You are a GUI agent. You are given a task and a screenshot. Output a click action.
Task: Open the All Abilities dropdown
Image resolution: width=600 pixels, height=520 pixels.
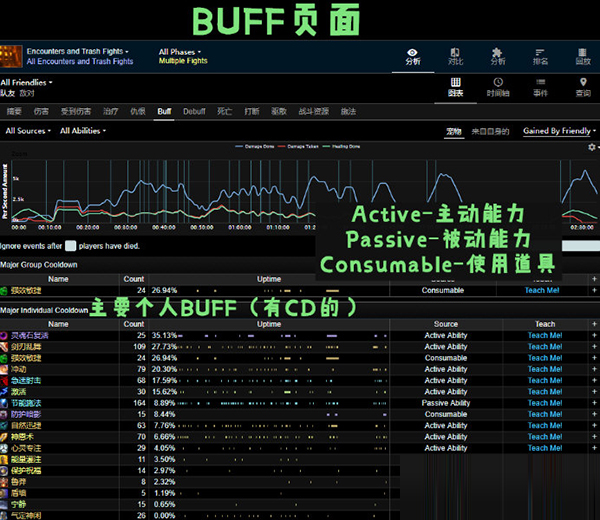(x=82, y=131)
